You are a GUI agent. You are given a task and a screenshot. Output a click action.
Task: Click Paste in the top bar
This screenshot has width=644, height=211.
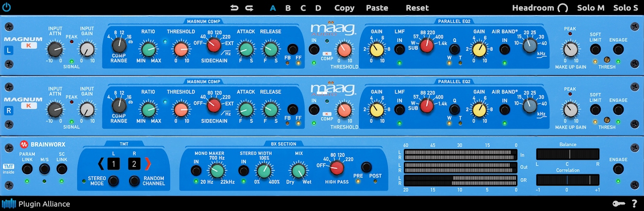pos(377,8)
